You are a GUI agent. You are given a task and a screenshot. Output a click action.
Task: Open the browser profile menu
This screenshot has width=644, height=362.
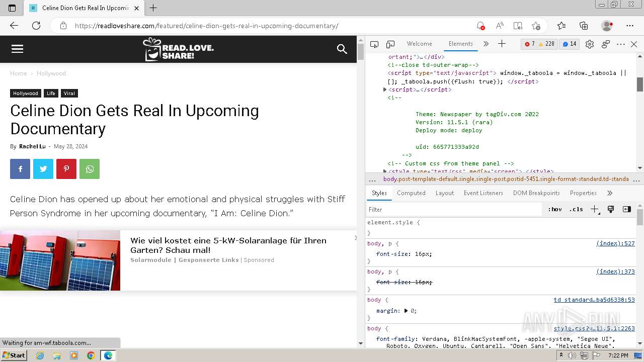pyautogui.click(x=607, y=26)
